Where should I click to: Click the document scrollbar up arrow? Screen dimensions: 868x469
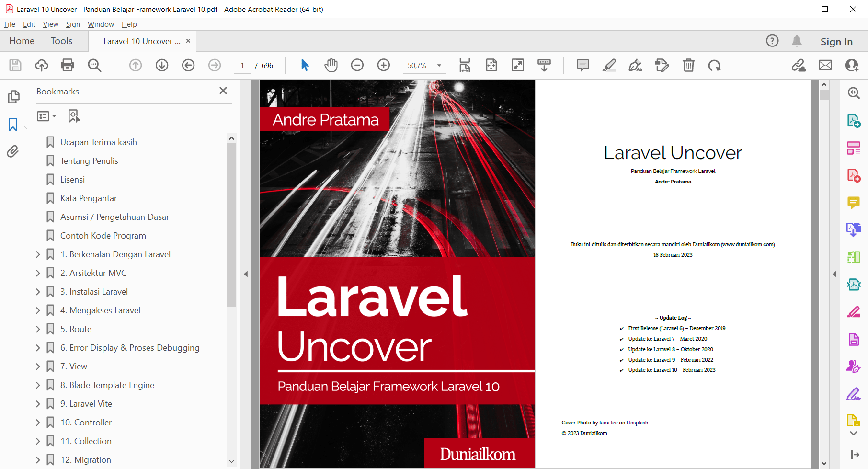coord(824,85)
